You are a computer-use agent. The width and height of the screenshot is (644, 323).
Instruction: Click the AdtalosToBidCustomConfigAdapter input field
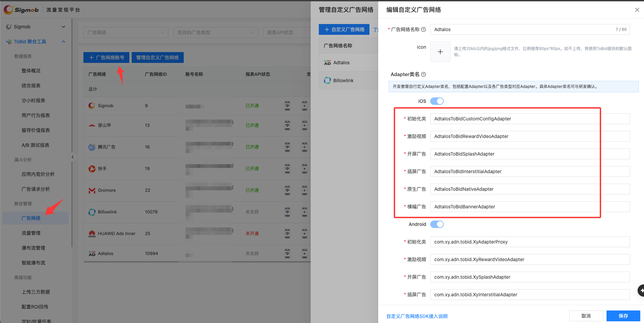coord(530,119)
